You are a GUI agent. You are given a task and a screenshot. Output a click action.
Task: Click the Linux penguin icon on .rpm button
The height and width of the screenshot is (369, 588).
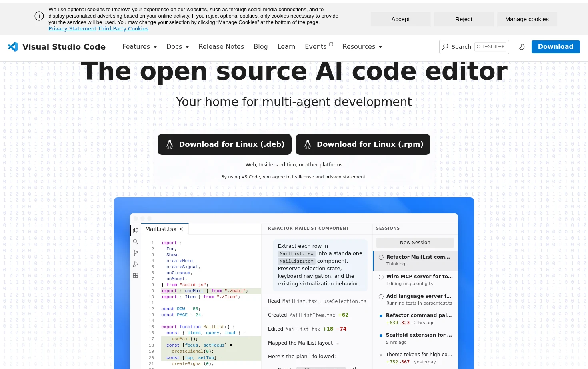click(308, 144)
